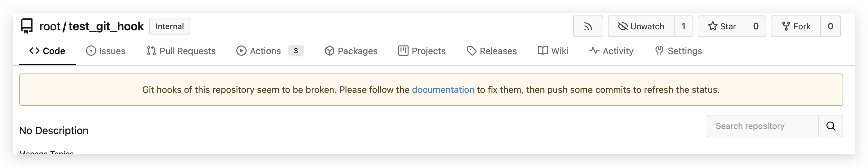The width and height of the screenshot is (868, 167).
Task: Open the Actions tab
Action: point(259,51)
